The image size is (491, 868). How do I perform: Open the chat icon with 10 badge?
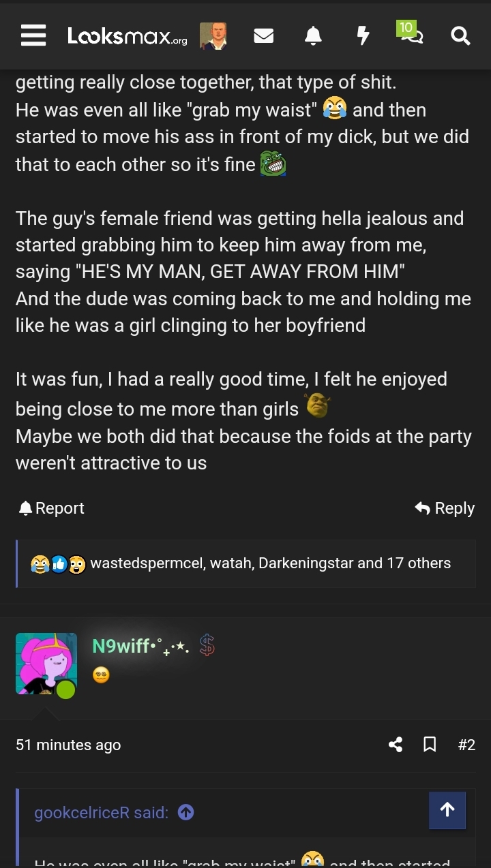coord(411,35)
